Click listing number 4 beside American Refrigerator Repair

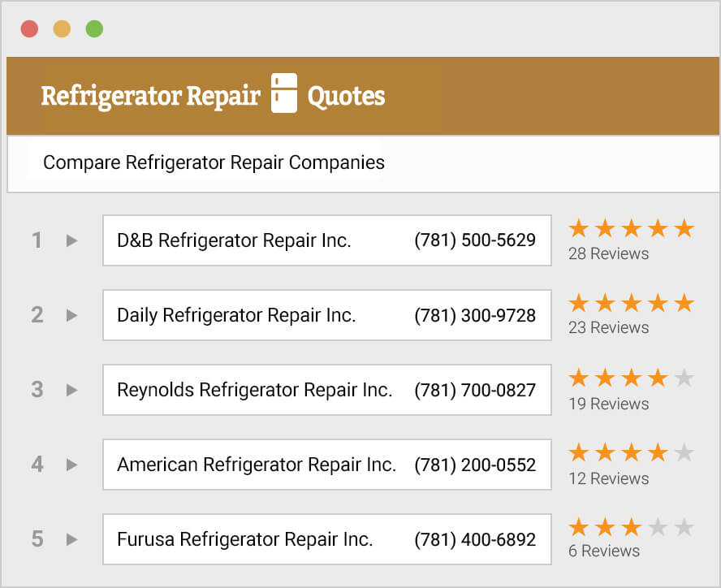(x=37, y=465)
